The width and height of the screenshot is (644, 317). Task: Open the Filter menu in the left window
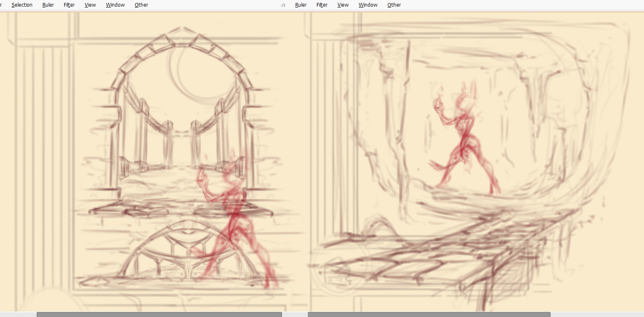[x=69, y=5]
